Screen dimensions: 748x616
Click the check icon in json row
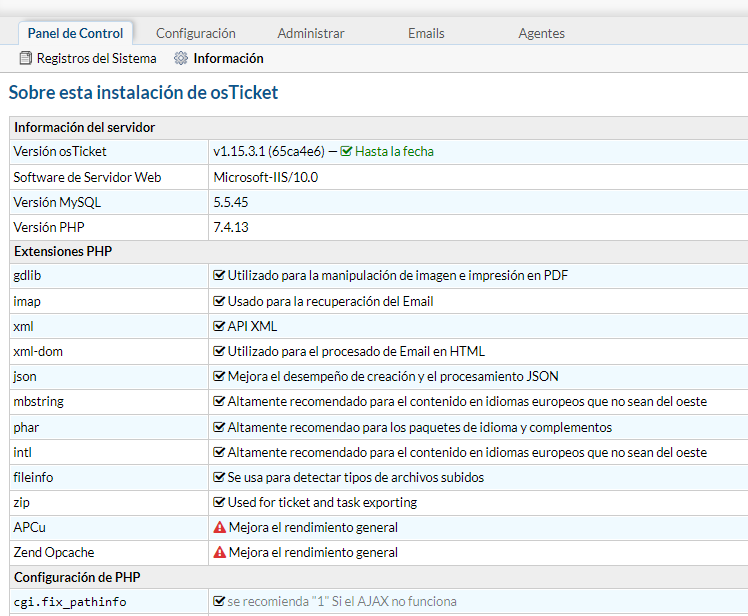[x=218, y=376]
